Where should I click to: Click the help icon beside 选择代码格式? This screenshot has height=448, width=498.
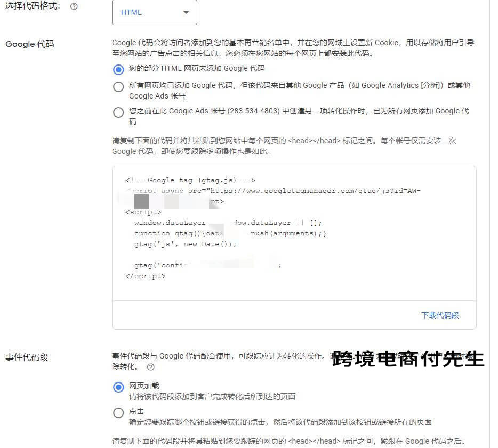pyautogui.click(x=74, y=6)
